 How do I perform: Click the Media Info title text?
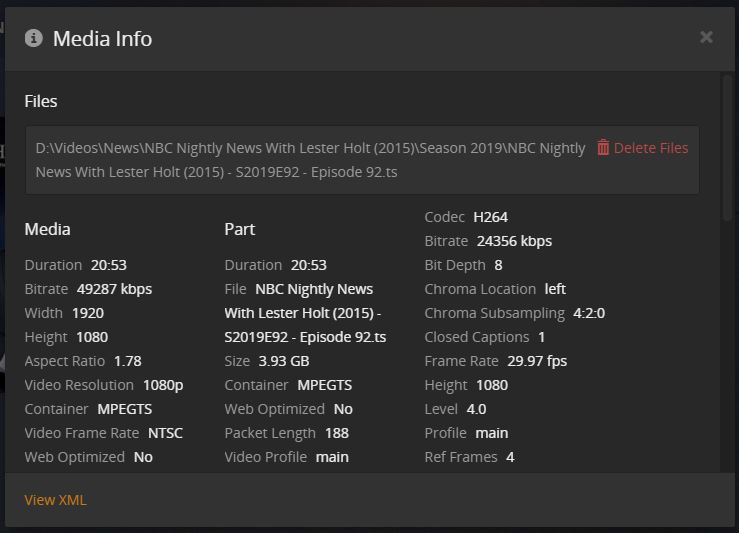coord(102,39)
